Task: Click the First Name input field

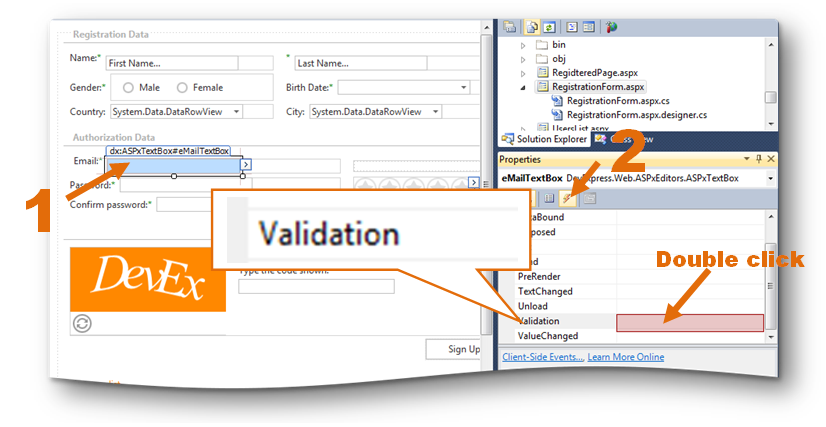Action: click(172, 63)
